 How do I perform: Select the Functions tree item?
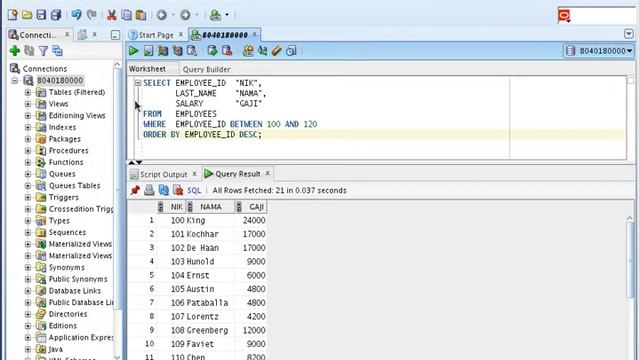(66, 162)
